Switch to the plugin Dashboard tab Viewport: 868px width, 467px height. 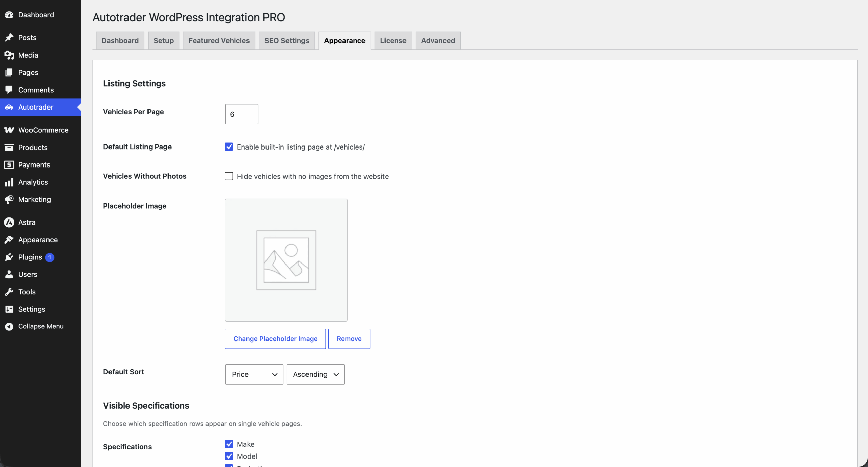[x=120, y=41]
